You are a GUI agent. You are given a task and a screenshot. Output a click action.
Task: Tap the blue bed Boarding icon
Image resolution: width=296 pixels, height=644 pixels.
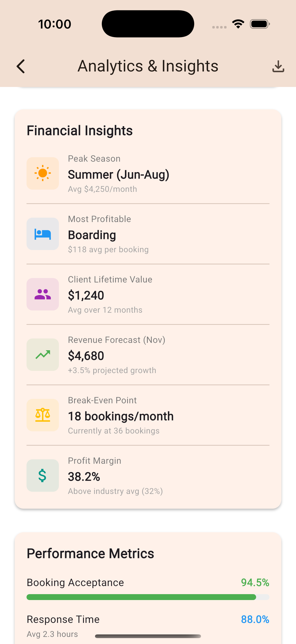tap(43, 234)
